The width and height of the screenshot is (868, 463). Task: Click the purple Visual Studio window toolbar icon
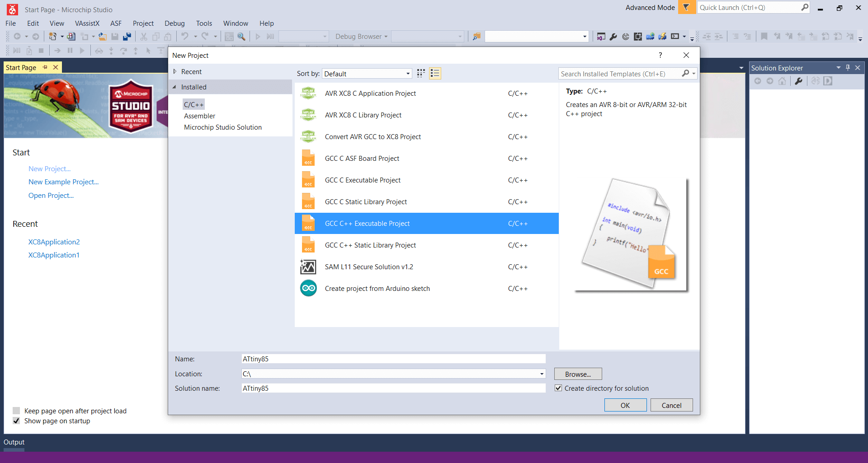click(x=601, y=37)
